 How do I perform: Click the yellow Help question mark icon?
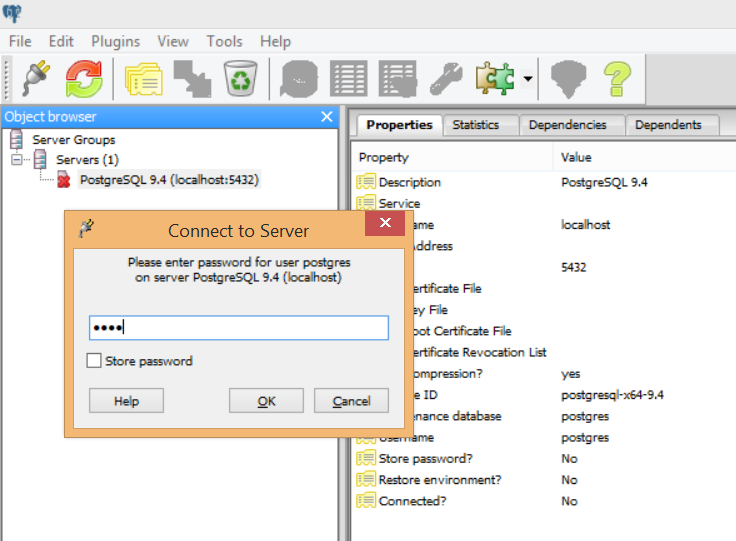[x=617, y=79]
